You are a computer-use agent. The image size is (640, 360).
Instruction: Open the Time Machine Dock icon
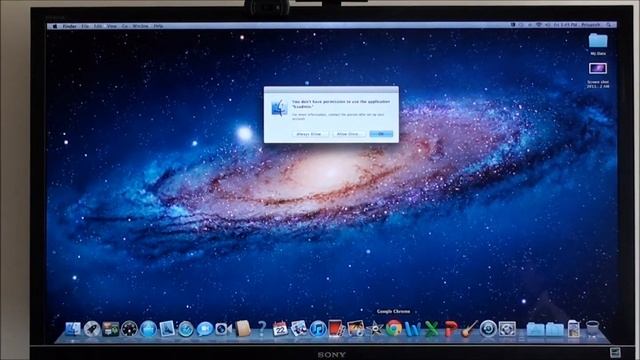488,329
